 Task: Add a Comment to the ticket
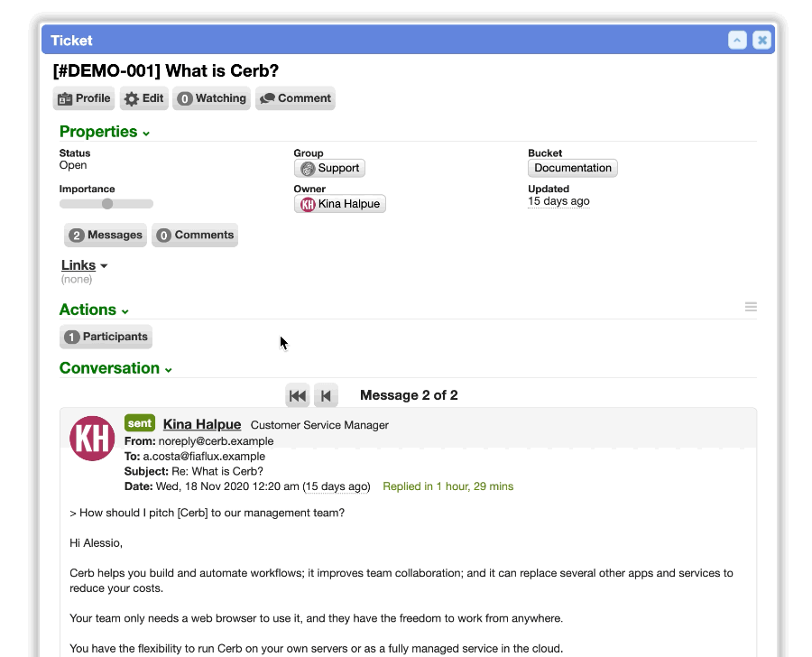[x=295, y=98]
